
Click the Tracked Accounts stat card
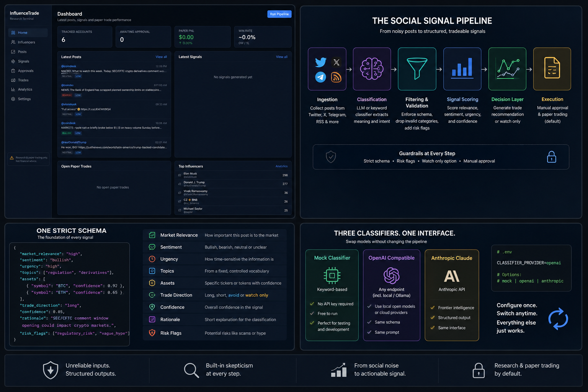click(x=85, y=37)
